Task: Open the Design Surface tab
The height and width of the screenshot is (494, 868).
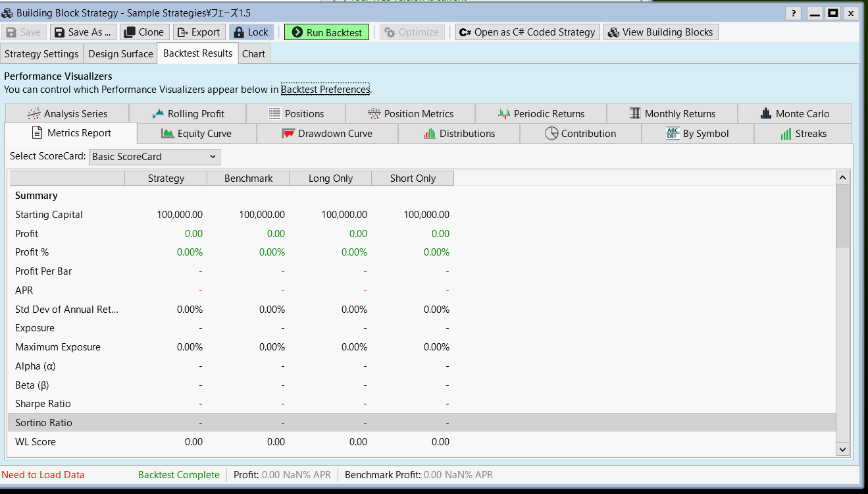Action: click(x=120, y=54)
